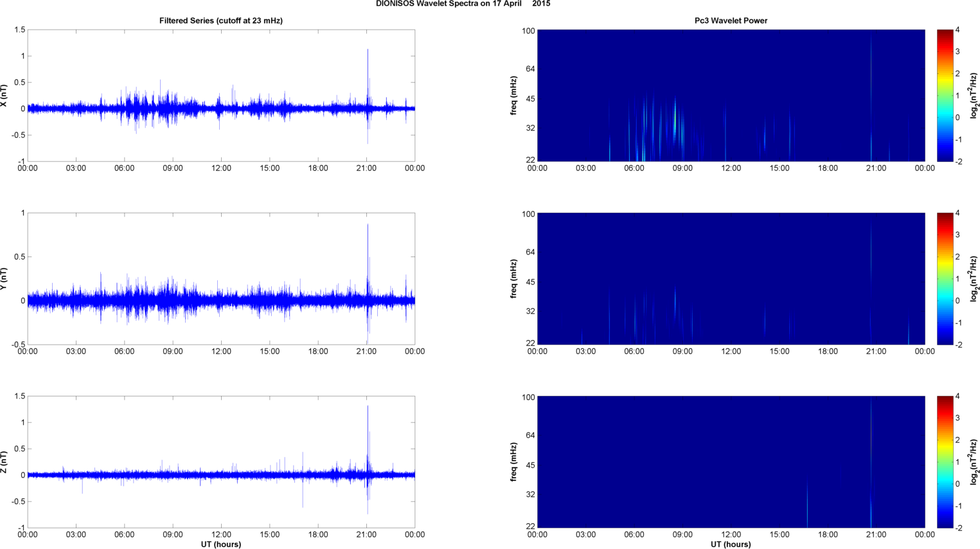Click the freq (mHz) label of bottom spectrogram
Viewport: 980px width, 549px height.
514,462
